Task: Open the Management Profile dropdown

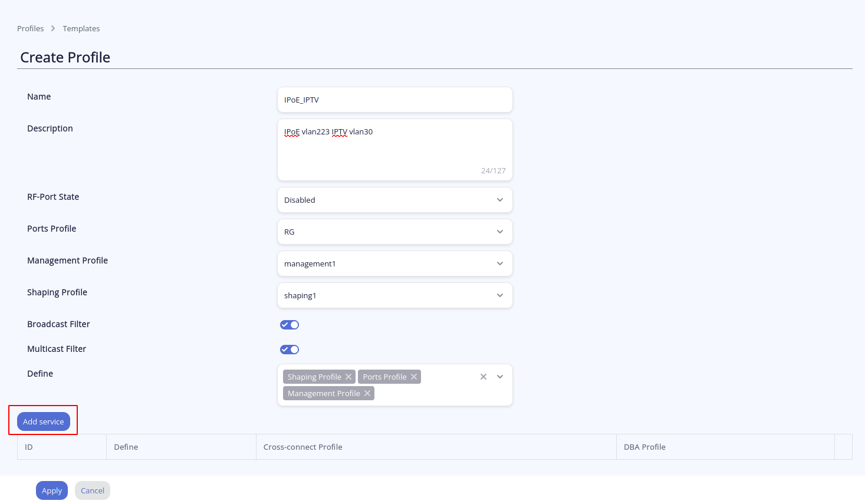Action: coord(394,263)
